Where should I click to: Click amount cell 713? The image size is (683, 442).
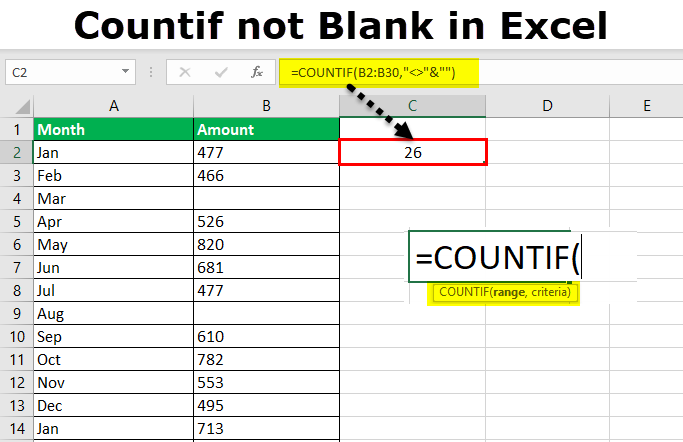267,429
